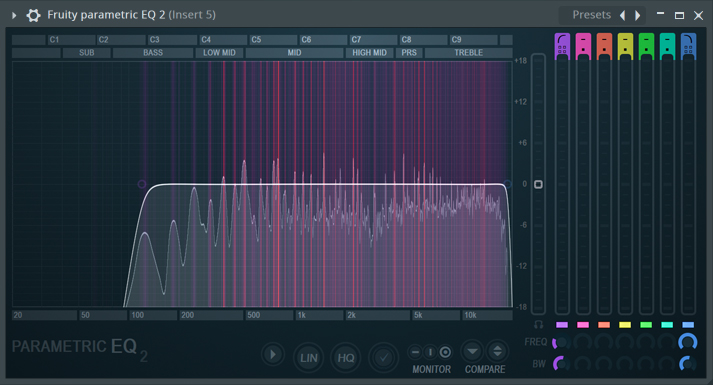Click the PRS frequency range label

(409, 53)
